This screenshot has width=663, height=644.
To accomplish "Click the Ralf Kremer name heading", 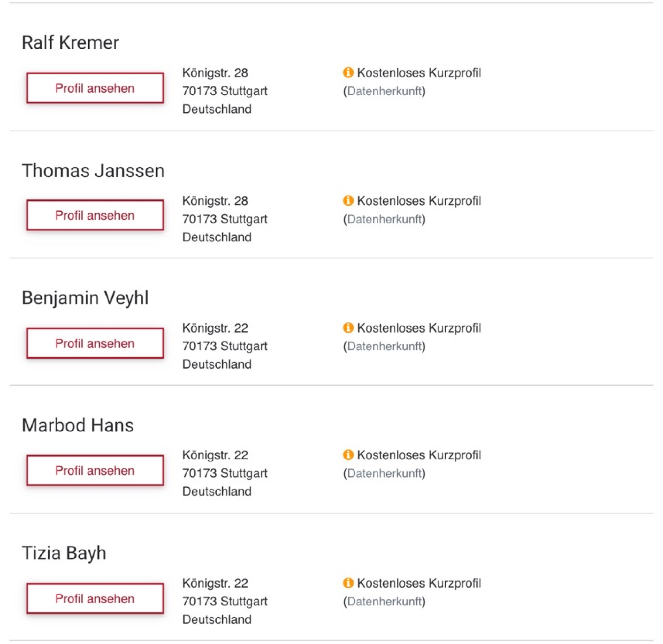I will [70, 43].
